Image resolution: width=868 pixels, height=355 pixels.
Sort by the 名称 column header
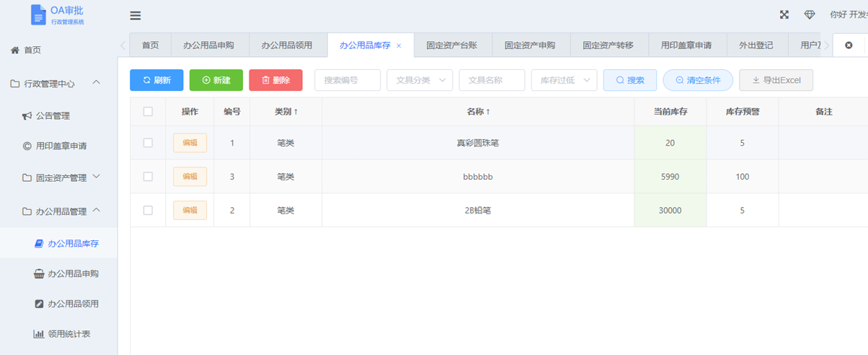478,112
